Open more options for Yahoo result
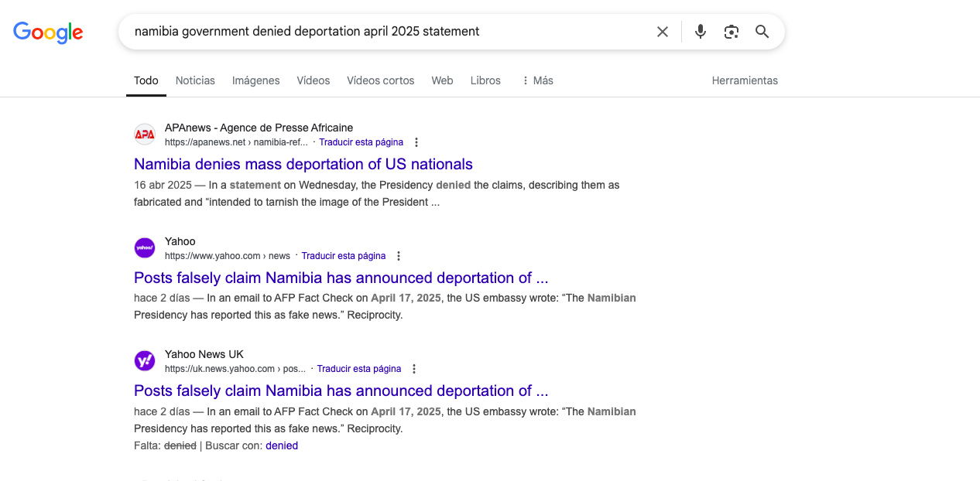 click(399, 256)
